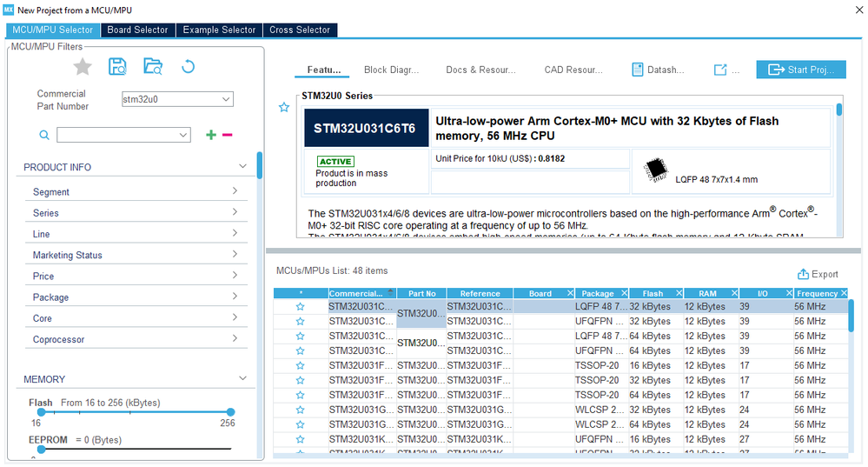868x467 pixels.
Task: Save the current search filter
Action: point(117,66)
